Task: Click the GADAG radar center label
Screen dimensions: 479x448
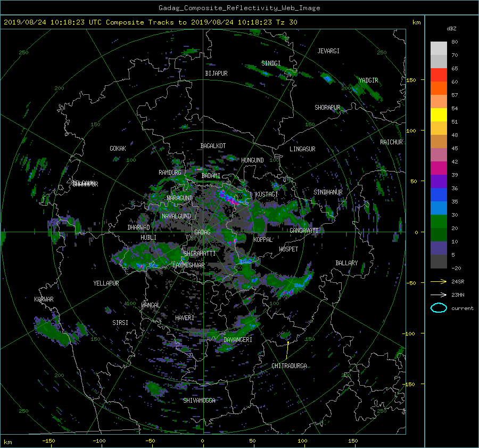Action: pos(203,232)
